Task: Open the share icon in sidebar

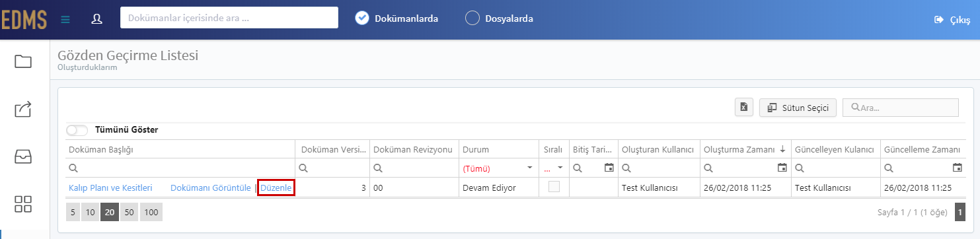Action: (x=24, y=109)
